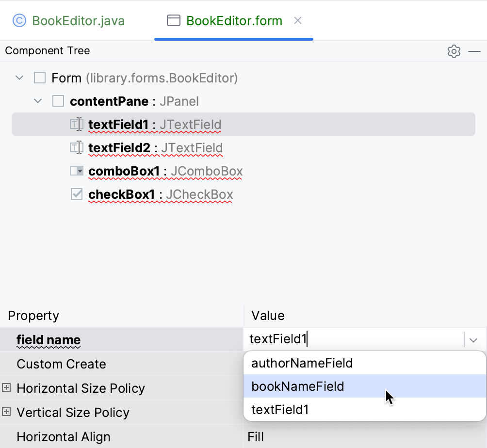Click the JTextField icon beside textField2
The width and height of the screenshot is (487, 448).
point(76,147)
